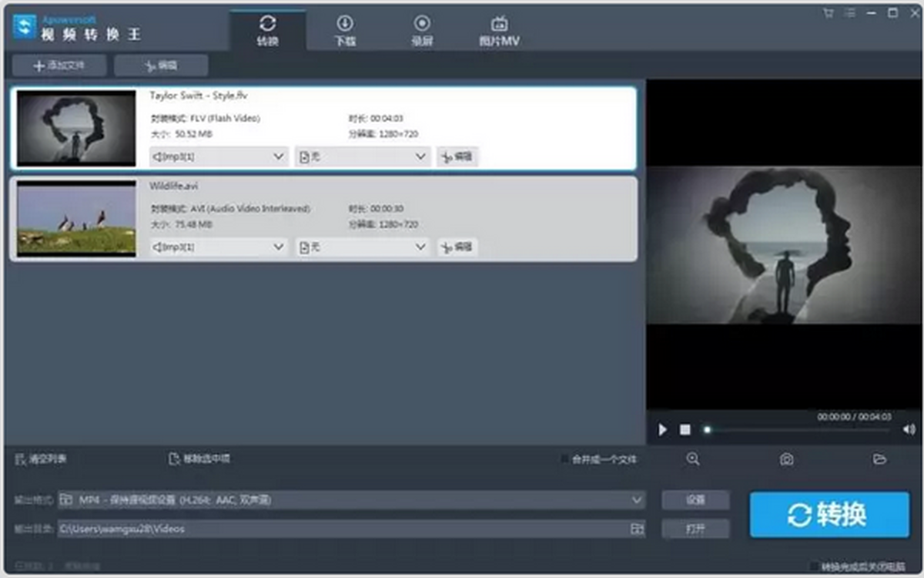The width and height of the screenshot is (924, 578).
Task: Stop the video preview playback
Action: tap(685, 430)
